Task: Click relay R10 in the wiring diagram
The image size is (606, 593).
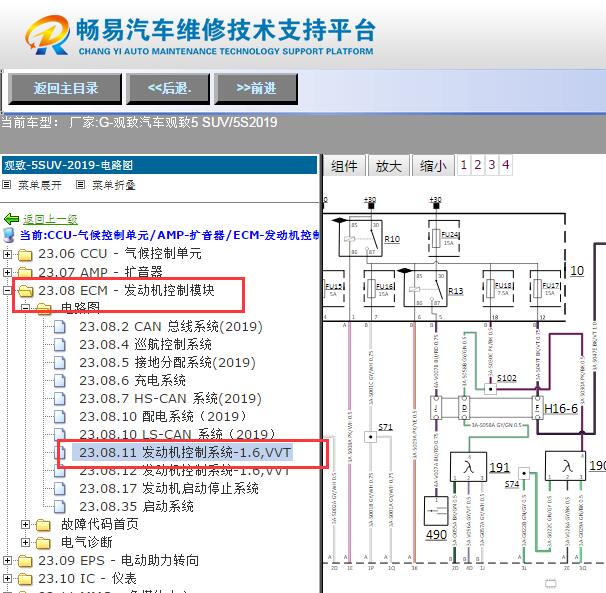Action: [x=360, y=238]
